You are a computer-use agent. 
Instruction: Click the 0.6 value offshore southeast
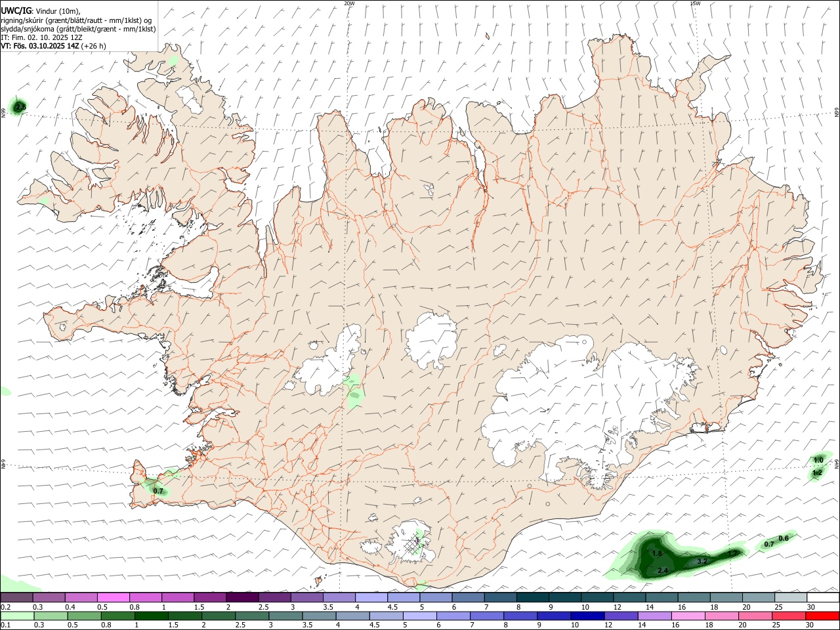click(784, 538)
